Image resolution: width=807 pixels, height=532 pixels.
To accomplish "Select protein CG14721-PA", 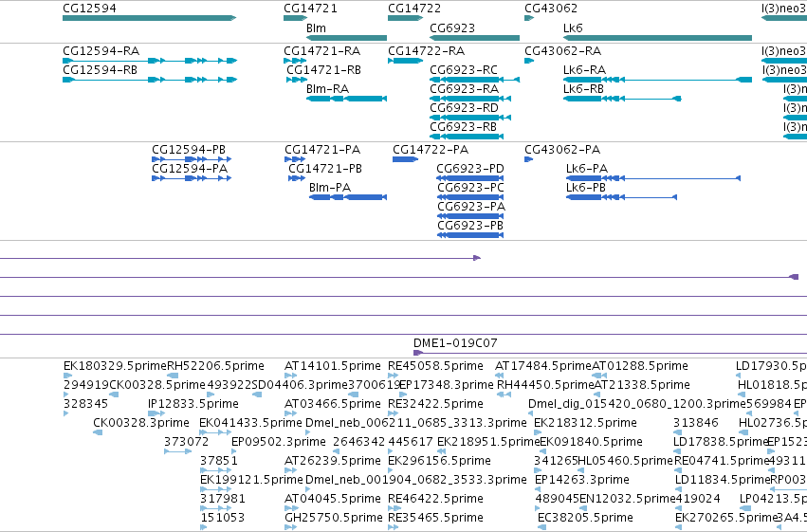I will (295, 159).
